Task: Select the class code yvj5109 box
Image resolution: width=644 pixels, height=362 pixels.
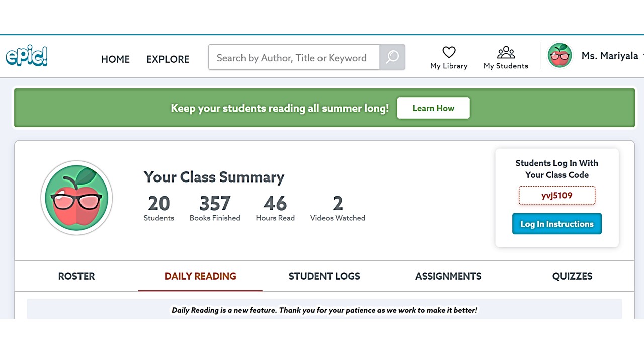Action: [557, 196]
